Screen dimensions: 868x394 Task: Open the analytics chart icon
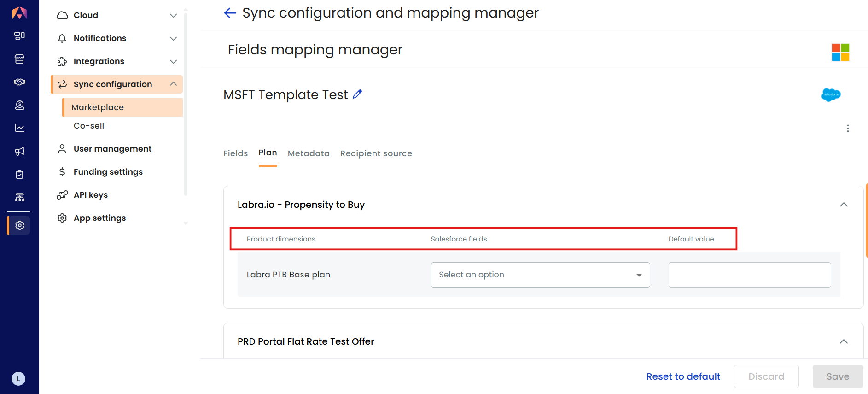click(x=19, y=128)
